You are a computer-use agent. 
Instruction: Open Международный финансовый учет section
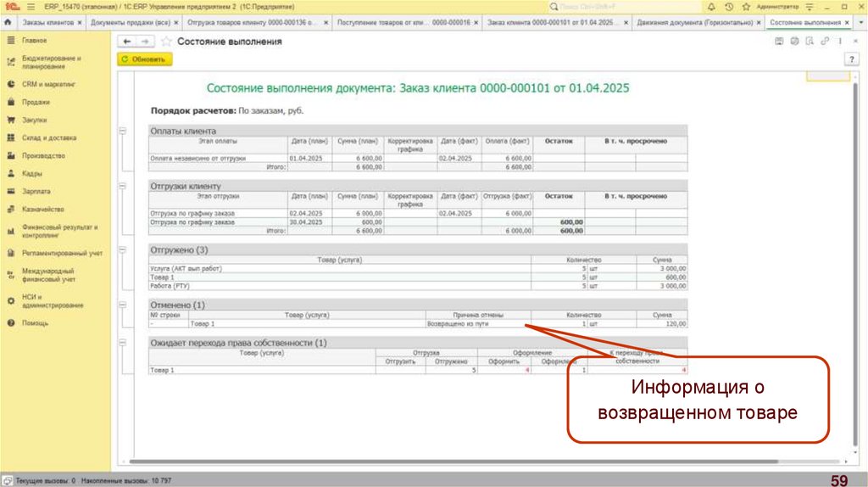[48, 276]
